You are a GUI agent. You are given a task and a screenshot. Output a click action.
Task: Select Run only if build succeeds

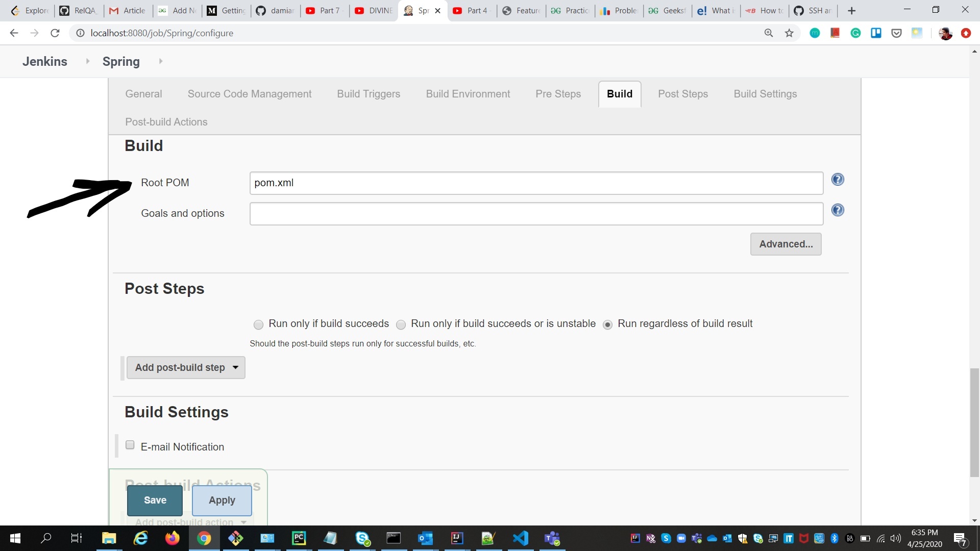pos(258,324)
